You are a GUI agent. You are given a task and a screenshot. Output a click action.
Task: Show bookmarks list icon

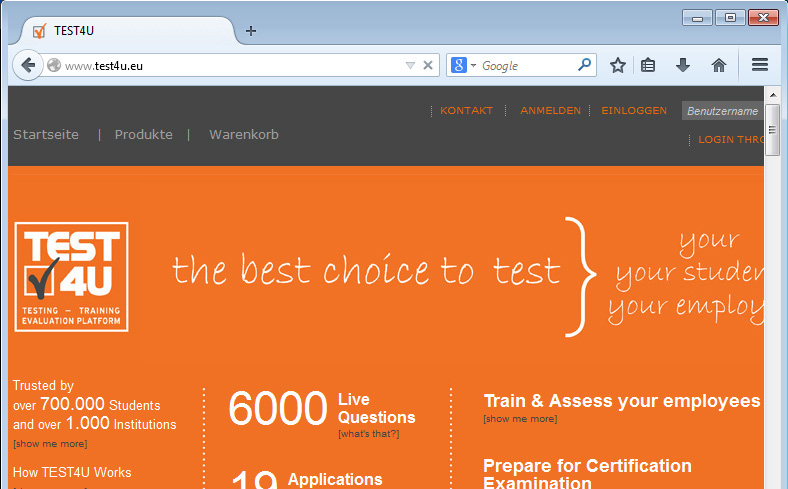pos(648,65)
